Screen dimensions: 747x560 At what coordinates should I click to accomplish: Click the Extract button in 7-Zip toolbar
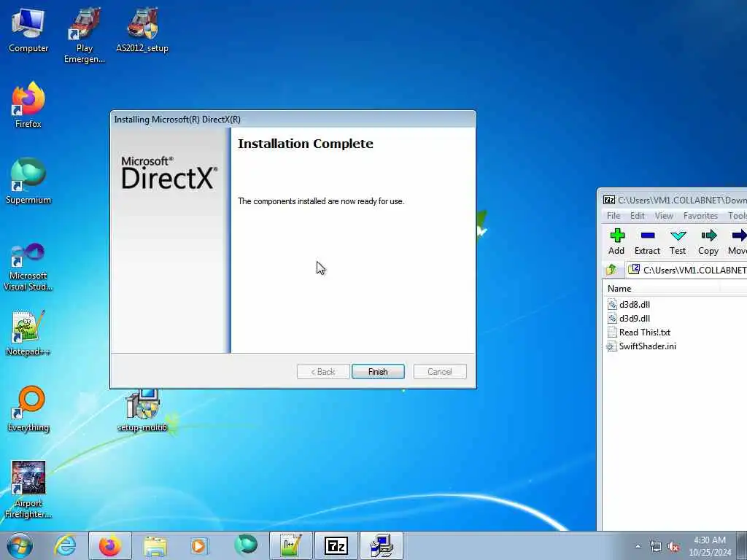point(647,241)
